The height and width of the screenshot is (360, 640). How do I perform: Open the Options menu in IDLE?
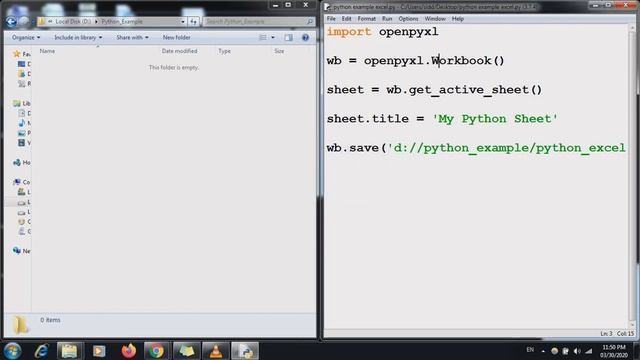tap(408, 19)
